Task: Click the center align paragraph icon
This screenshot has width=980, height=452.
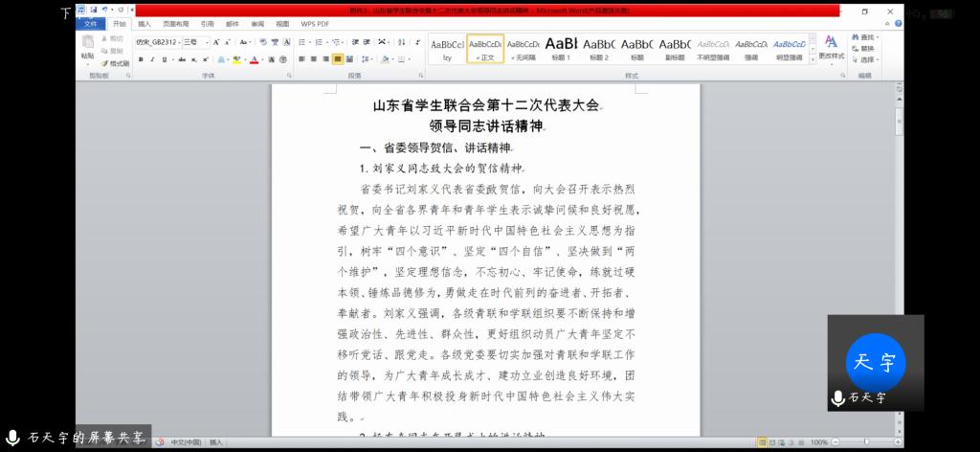Action: point(313,59)
